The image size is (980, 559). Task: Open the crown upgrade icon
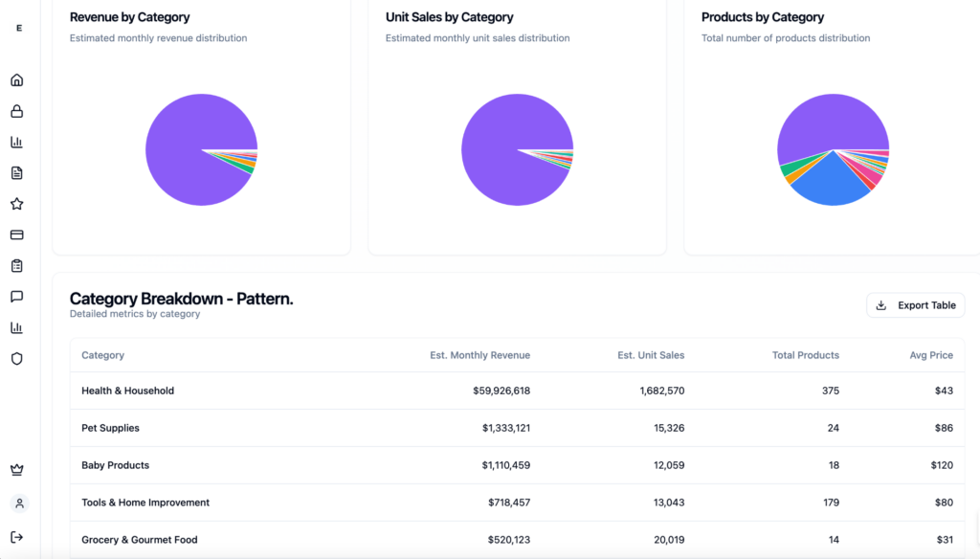[16, 470]
